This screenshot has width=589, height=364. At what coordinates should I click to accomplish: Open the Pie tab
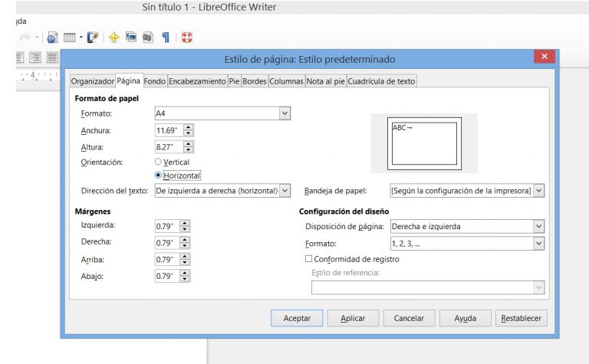coord(234,81)
